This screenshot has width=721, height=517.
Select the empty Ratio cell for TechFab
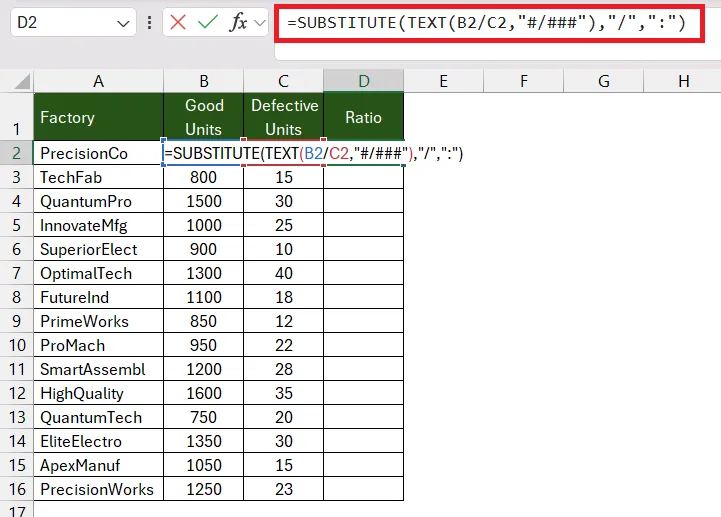click(x=364, y=177)
